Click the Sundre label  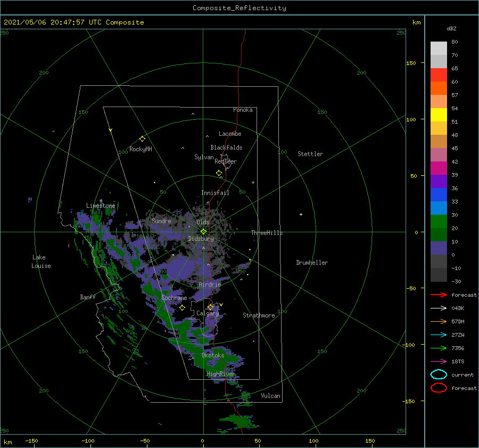(x=161, y=221)
